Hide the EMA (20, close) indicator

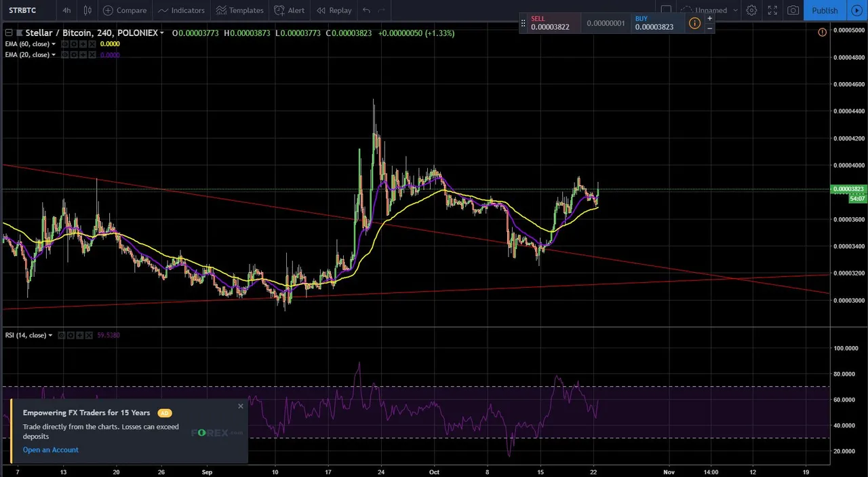pos(65,55)
